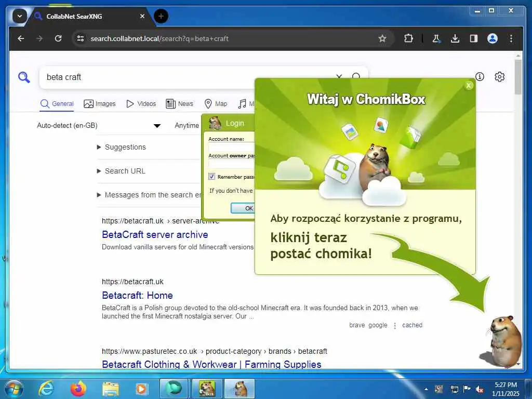Open SearXNG preferences gear icon
Image resolution: width=532 pixels, height=399 pixels.
499,77
